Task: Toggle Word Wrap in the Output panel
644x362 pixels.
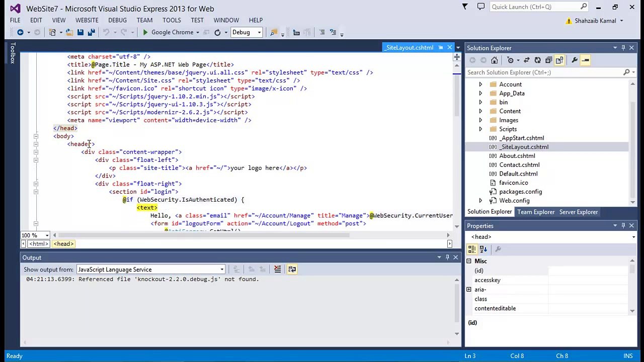Action: click(292, 269)
